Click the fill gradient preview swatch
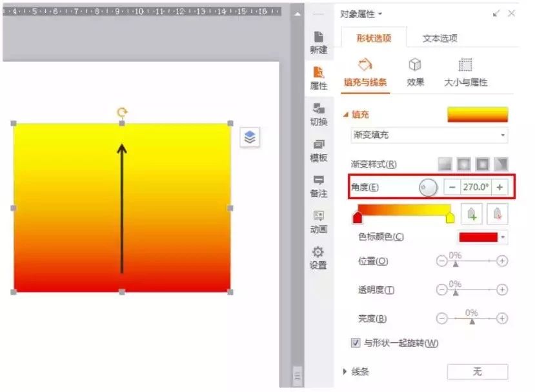This screenshot has height=392, width=535. (x=478, y=115)
